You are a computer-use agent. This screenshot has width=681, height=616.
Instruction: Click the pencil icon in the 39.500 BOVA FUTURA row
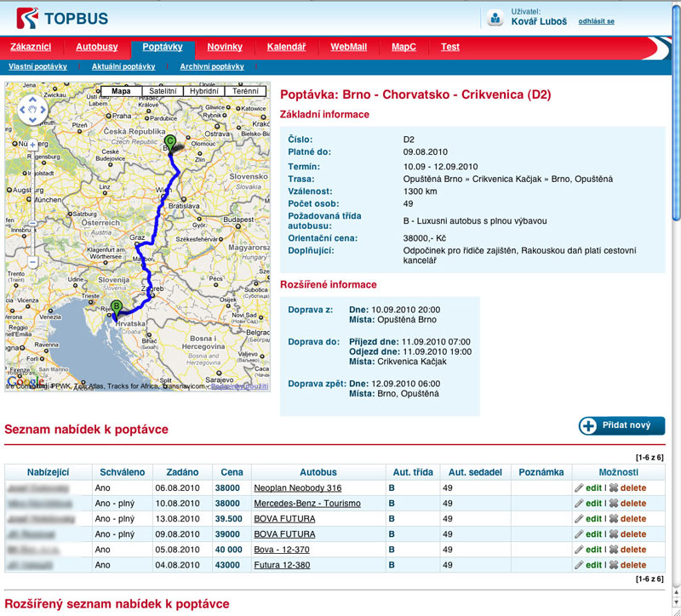(x=579, y=519)
